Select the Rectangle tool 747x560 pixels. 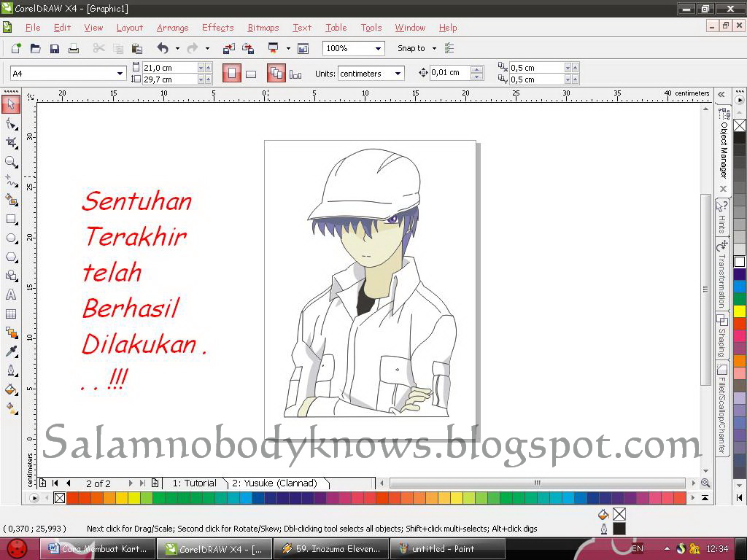click(11, 219)
